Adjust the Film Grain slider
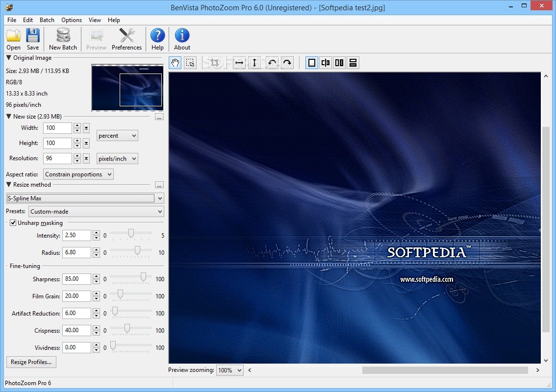The height and width of the screenshot is (392, 556). 120,294
